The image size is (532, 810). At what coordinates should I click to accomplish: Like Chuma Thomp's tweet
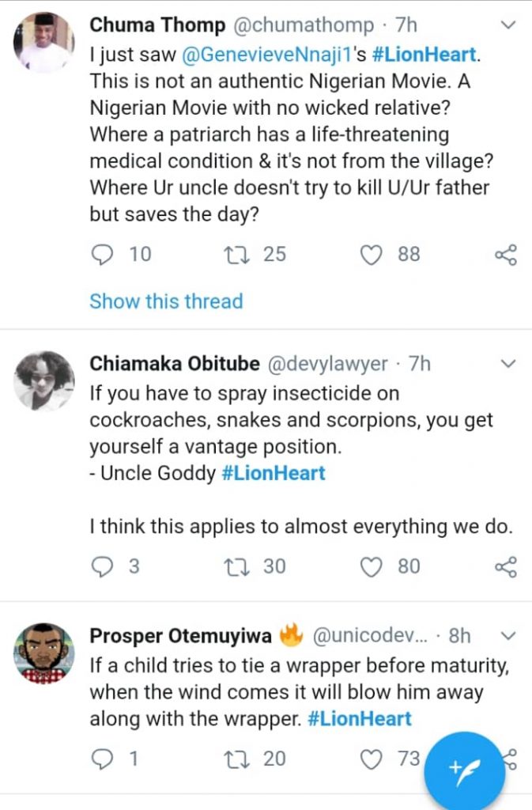[372, 255]
